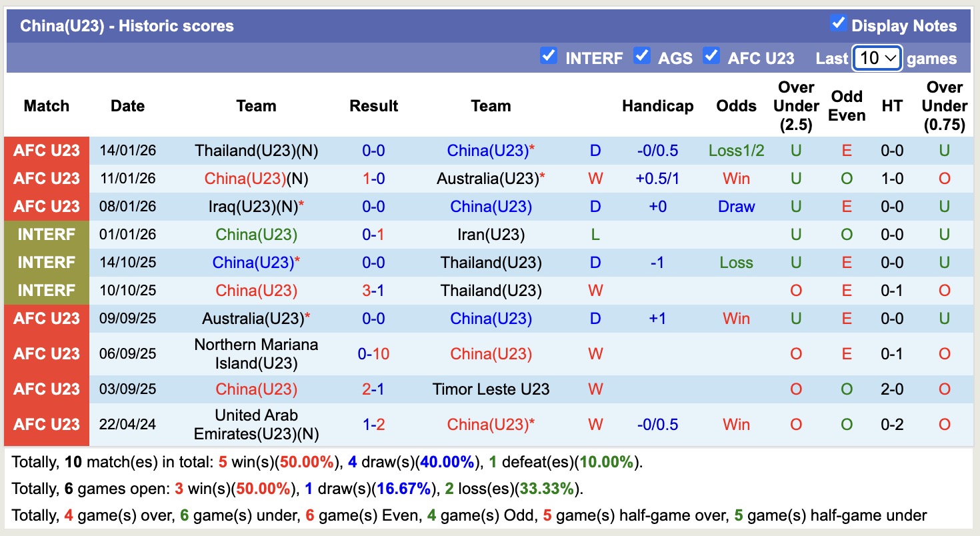Disable the AGS filter checkbox

[x=642, y=56]
